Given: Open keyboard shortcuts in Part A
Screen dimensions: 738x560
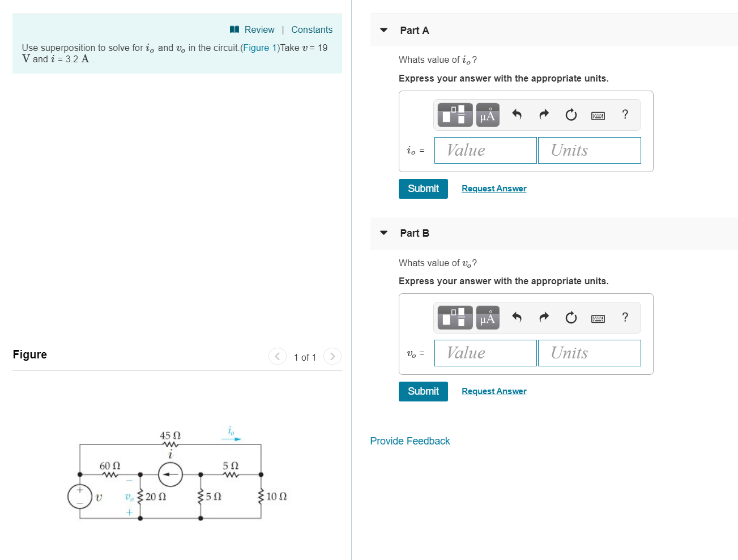Looking at the screenshot, I should coord(598,116).
